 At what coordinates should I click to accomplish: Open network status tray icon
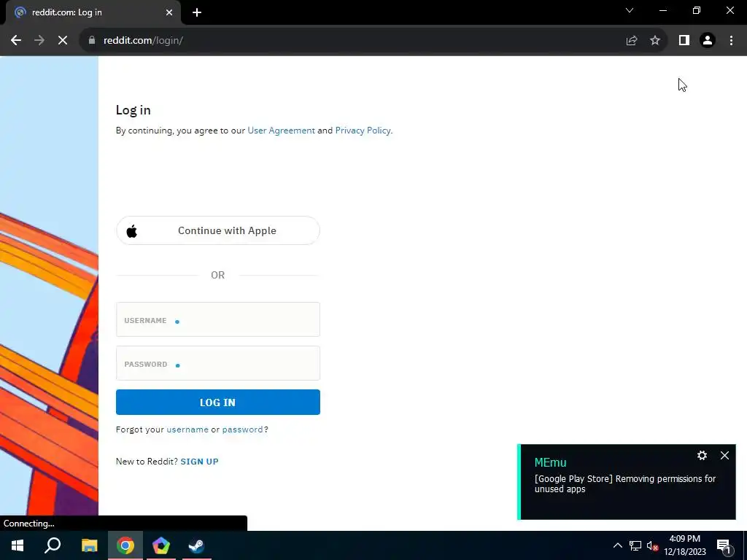click(635, 545)
